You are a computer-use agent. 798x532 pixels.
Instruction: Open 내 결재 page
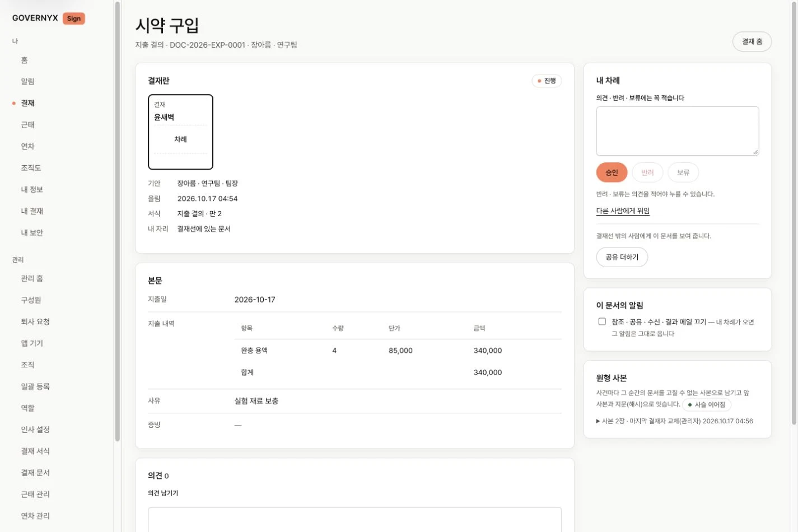(32, 211)
